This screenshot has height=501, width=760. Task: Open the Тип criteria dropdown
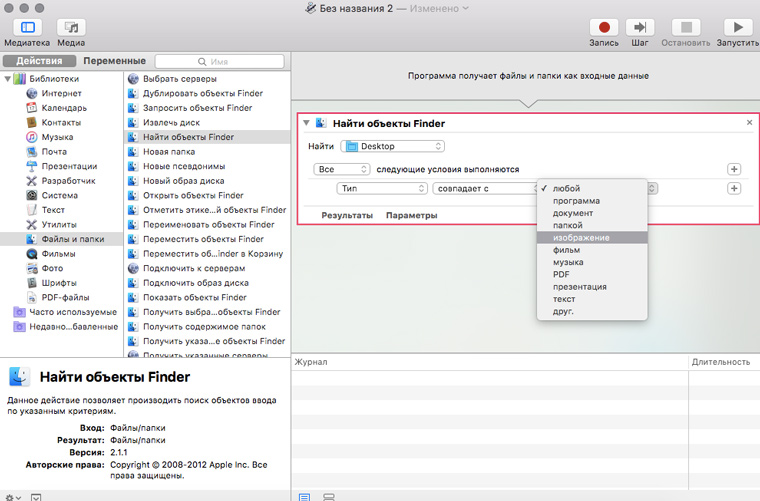(x=383, y=188)
